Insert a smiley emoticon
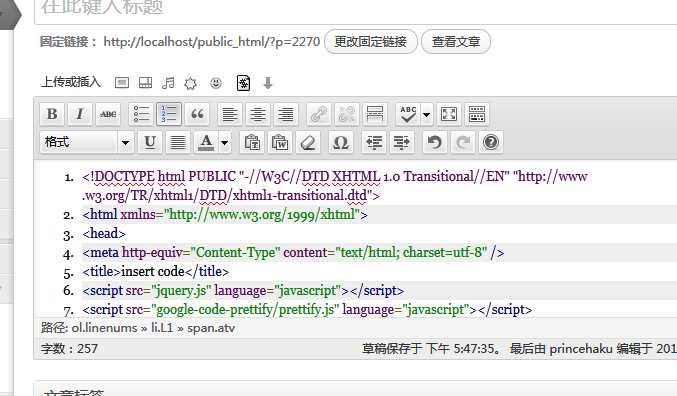 coord(216,82)
